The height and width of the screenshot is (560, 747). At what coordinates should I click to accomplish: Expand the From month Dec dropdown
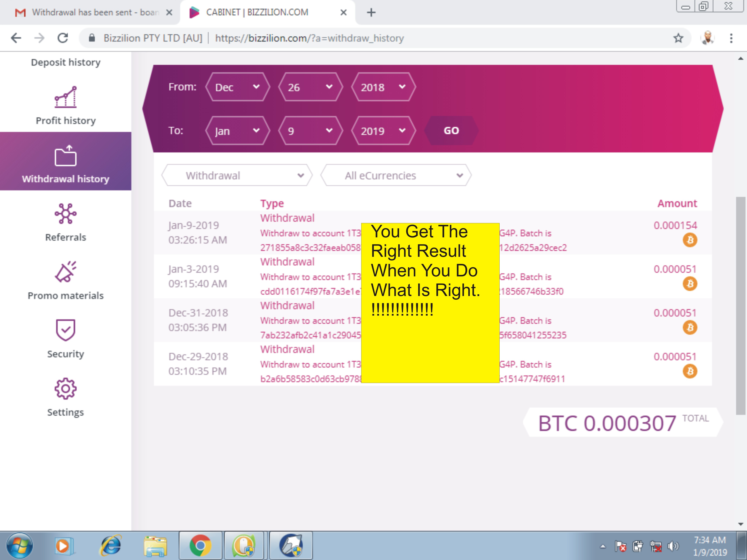click(x=237, y=87)
